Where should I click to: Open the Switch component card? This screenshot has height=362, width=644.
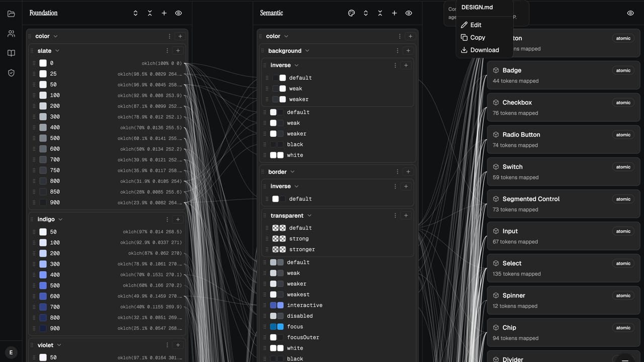[x=562, y=172]
